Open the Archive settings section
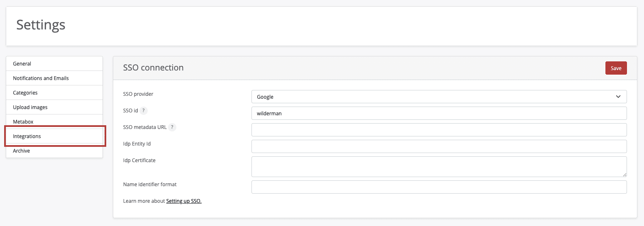Screen dimensions: 644x226 click(x=54, y=151)
